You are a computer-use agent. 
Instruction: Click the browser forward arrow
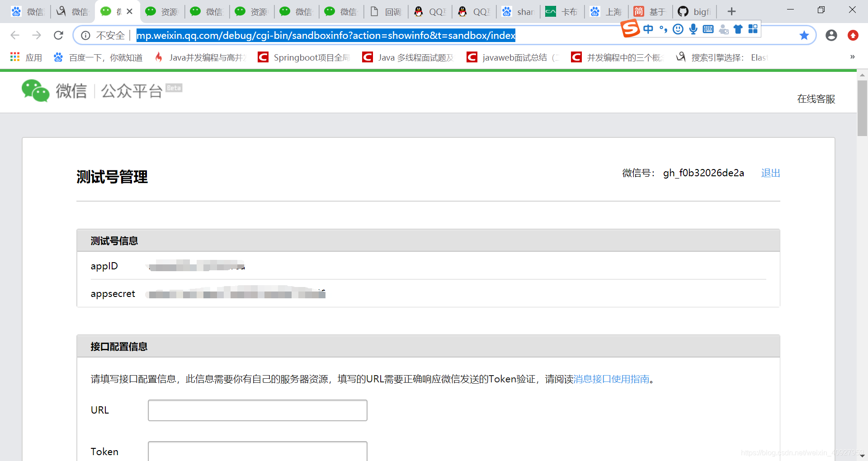click(x=37, y=35)
